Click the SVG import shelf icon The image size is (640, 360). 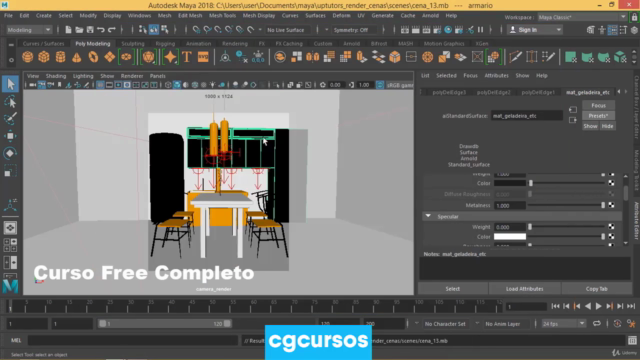click(203, 57)
